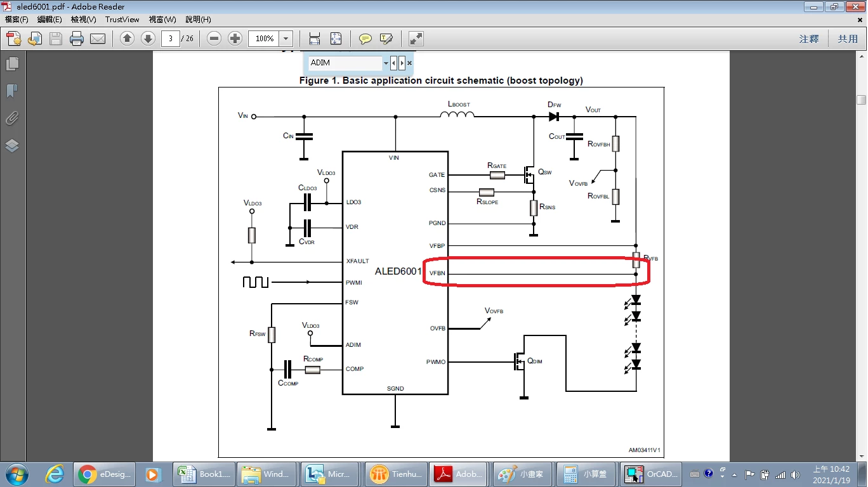Switch to the Microsoft Lync taskbar window
The height and width of the screenshot is (487, 868).
[331, 474]
